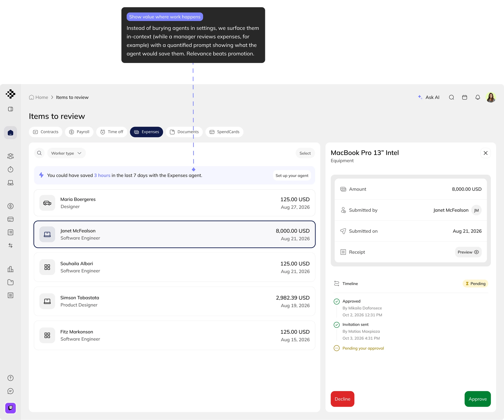Switch to the Contracts tab
Image resolution: width=504 pixels, height=420 pixels.
pos(46,132)
